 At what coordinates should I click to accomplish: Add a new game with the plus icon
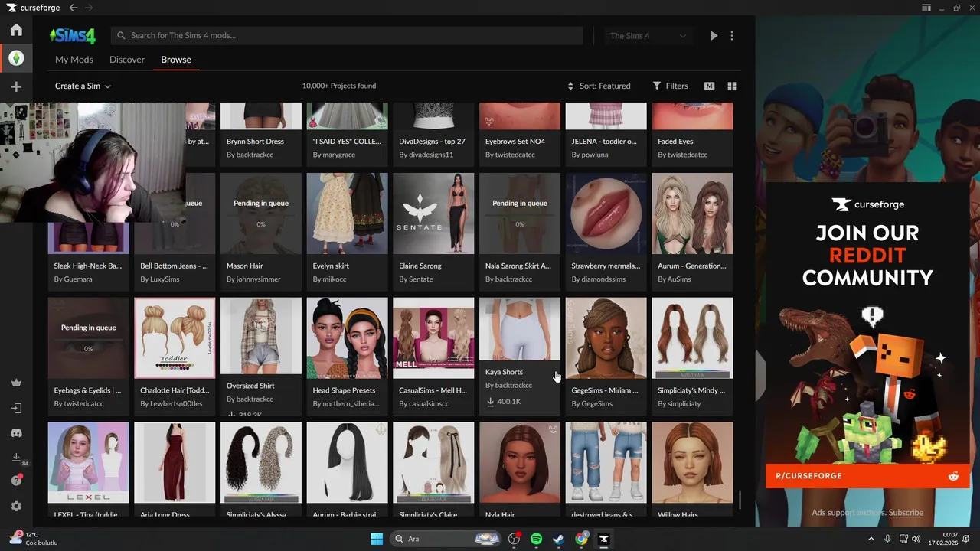point(16,86)
